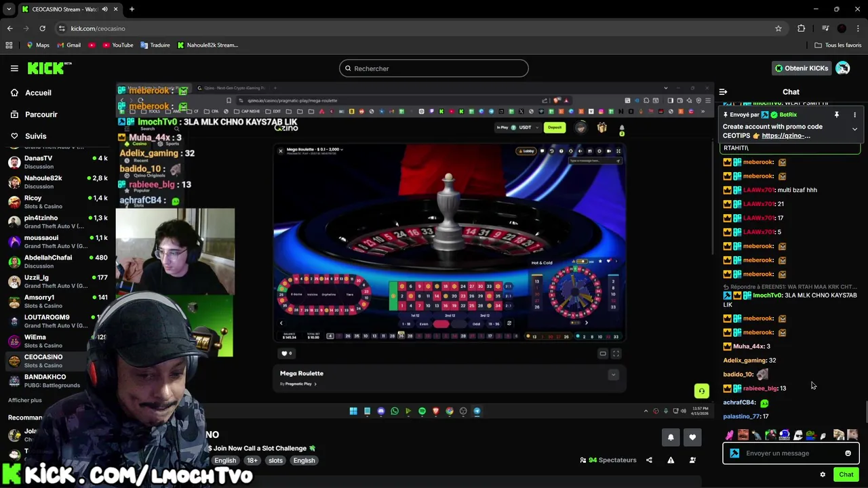The height and width of the screenshot is (488, 868).
Task: Click the share stream icon
Action: point(649,460)
